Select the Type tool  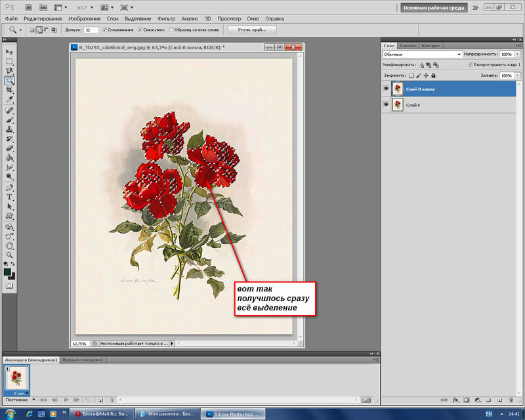(x=10, y=197)
